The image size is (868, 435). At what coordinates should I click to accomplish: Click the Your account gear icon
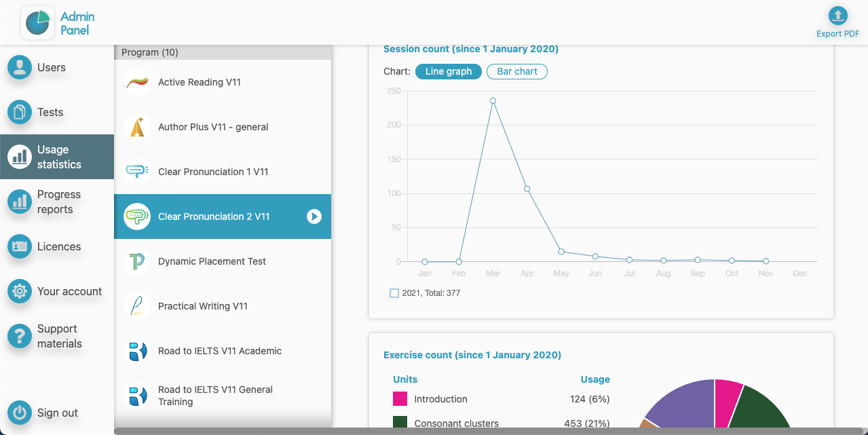click(20, 291)
